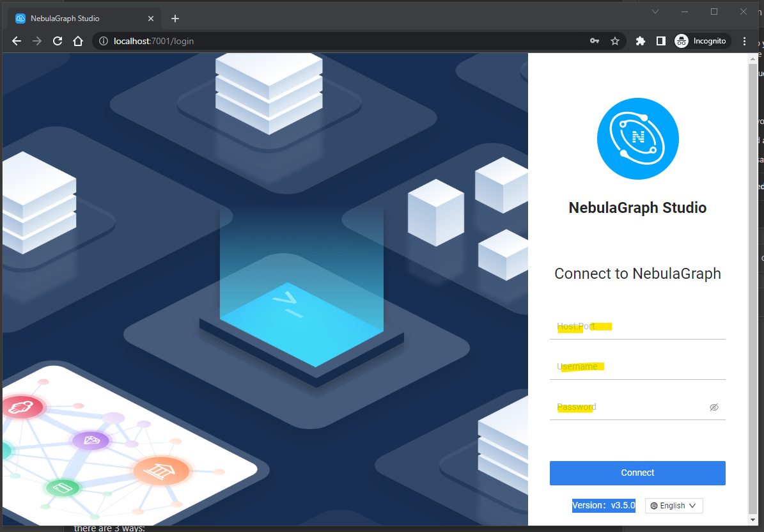Screen dimensions: 764x532
Task: Click the scrollbar up arrow
Action: pyautogui.click(x=752, y=58)
